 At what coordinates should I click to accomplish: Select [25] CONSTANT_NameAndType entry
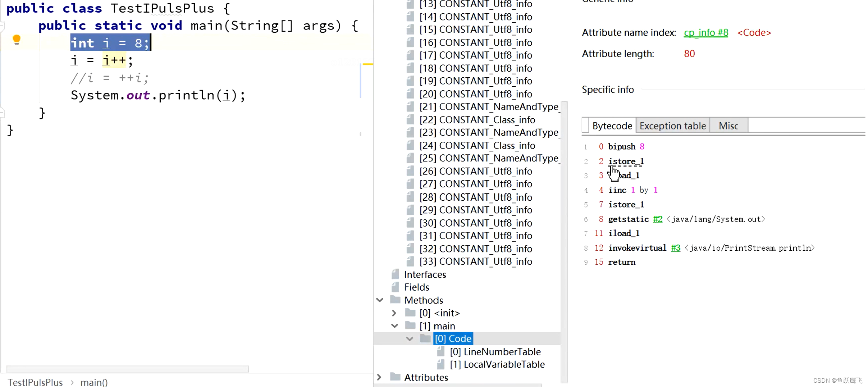point(489,158)
